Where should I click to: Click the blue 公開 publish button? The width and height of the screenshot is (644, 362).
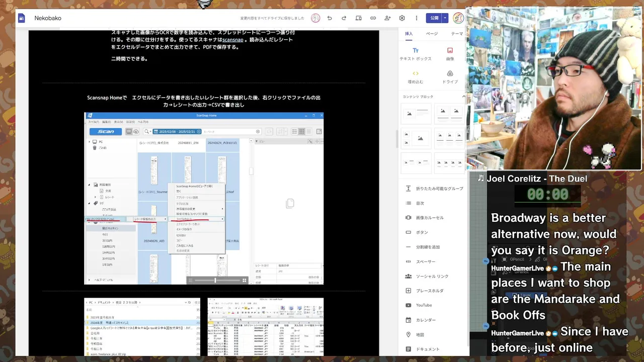tap(434, 18)
